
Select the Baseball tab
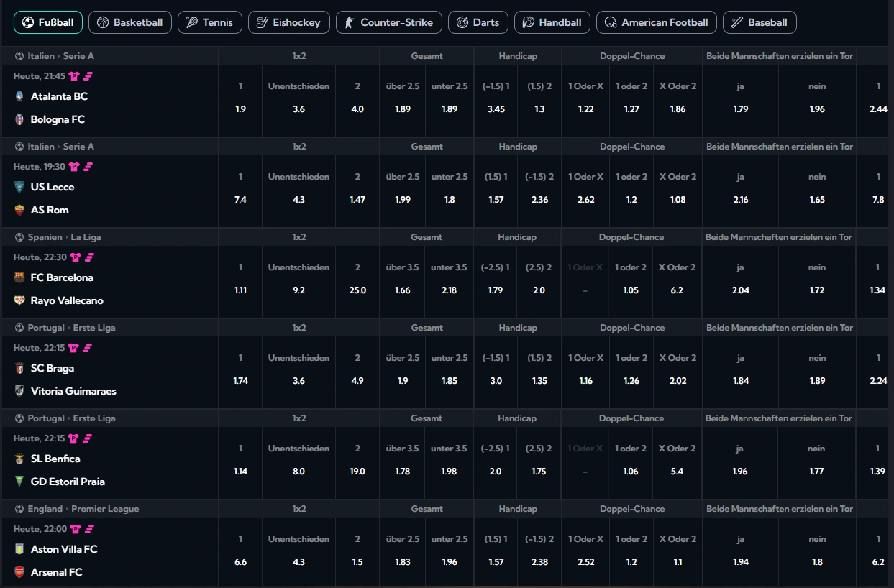(x=760, y=22)
